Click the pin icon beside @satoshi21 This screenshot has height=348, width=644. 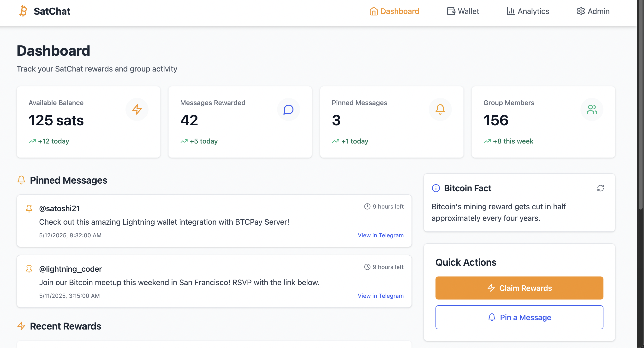pyautogui.click(x=29, y=208)
